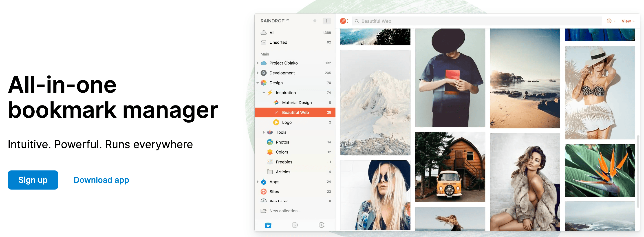The height and width of the screenshot is (237, 644).
Task: Click the Beautiful Web search field
Action: click(477, 21)
